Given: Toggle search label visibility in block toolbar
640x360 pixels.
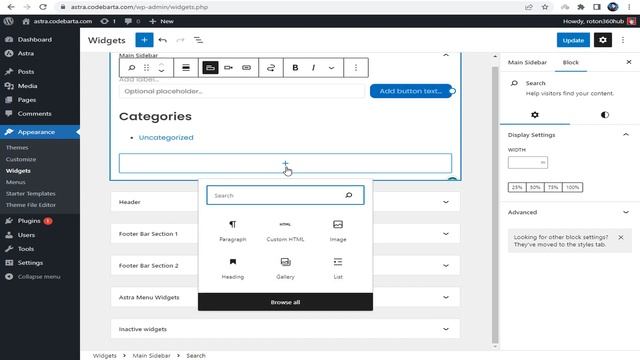Looking at the screenshot, I should 210,68.
